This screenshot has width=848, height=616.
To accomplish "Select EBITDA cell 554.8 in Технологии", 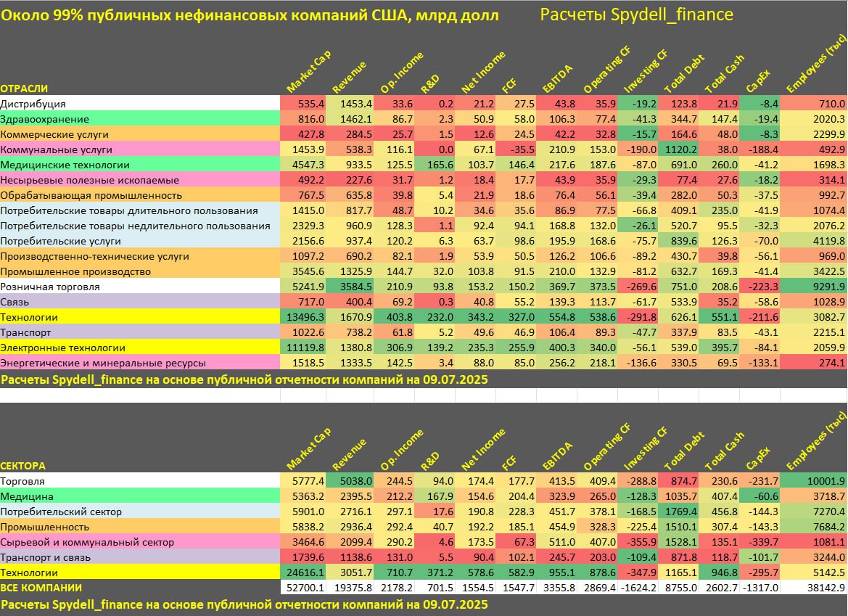I will pyautogui.click(x=556, y=317).
